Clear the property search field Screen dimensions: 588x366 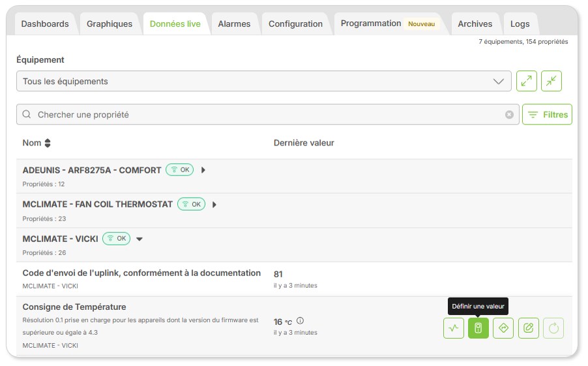pos(509,114)
